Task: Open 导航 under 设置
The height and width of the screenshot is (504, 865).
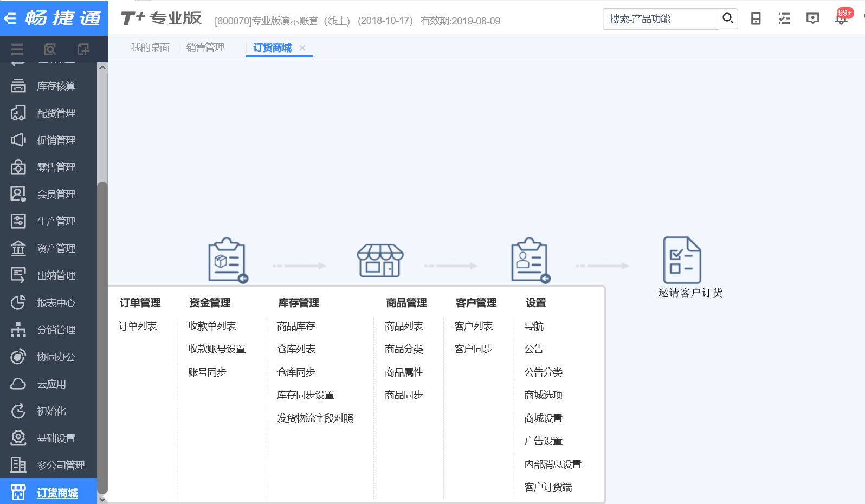Action: pyautogui.click(x=534, y=326)
